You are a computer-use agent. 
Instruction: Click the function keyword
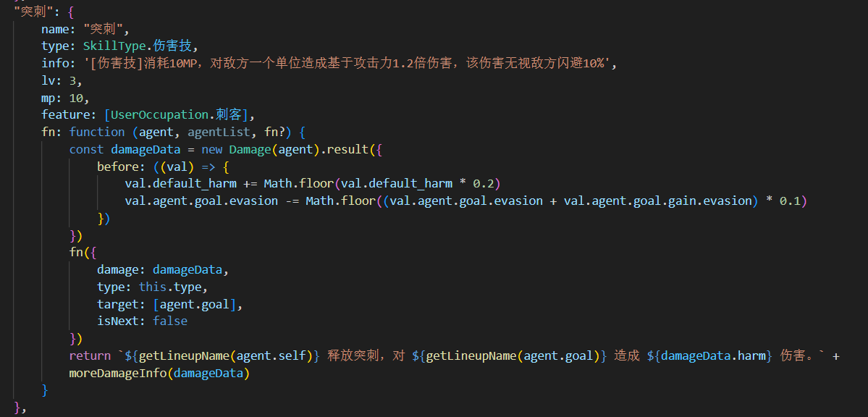tap(97, 132)
